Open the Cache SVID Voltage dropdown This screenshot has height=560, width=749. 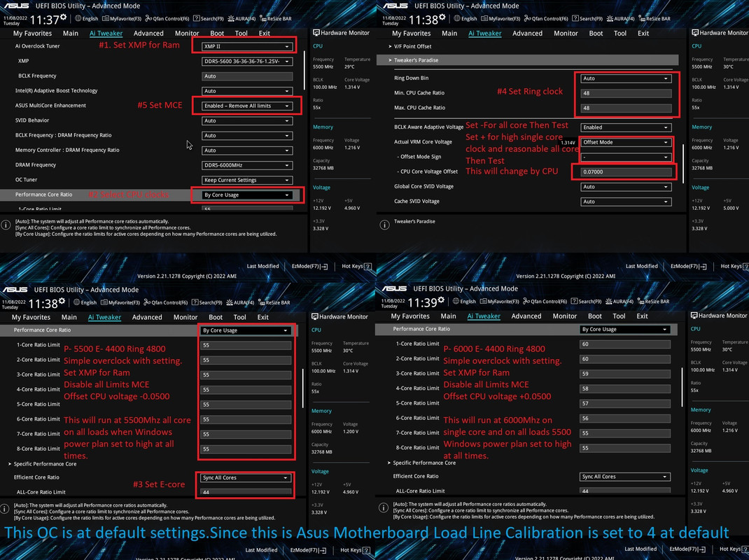coord(626,202)
